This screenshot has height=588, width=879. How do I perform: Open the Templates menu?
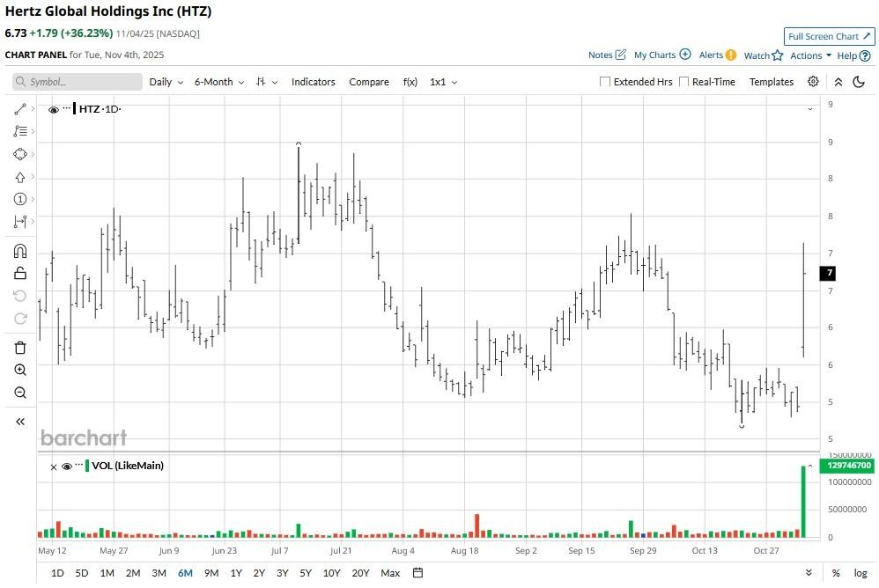(772, 82)
